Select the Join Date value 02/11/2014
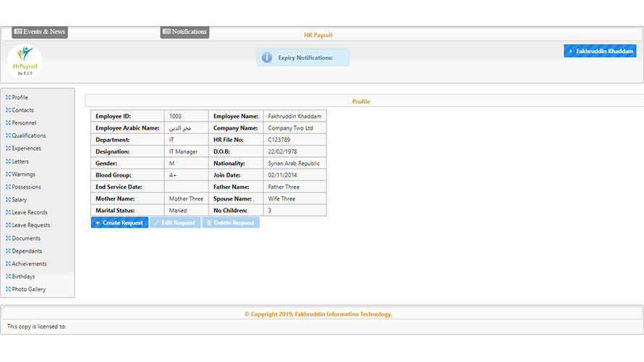Viewport: 644px width, 362px height. [x=283, y=175]
